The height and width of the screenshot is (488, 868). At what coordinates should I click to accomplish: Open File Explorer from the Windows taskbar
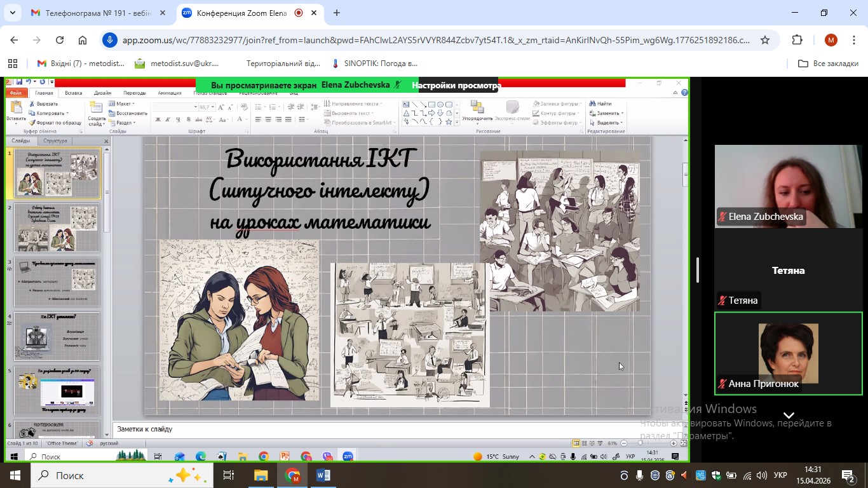point(261,475)
